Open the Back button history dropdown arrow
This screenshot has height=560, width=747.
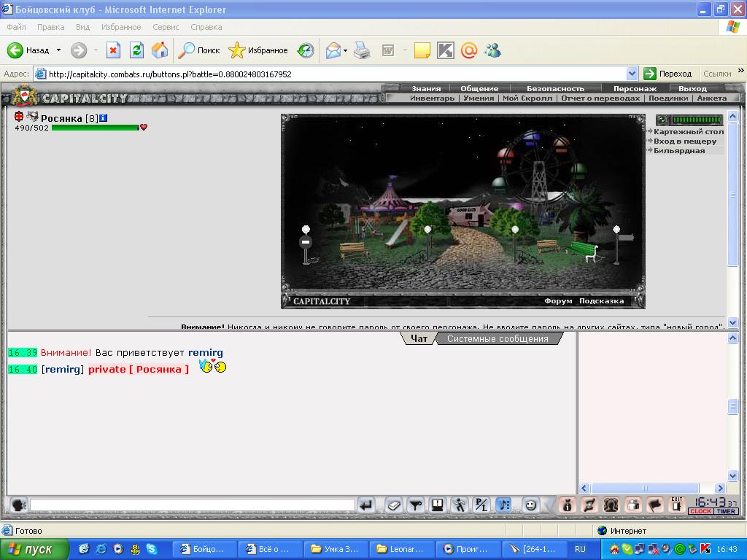[x=58, y=50]
